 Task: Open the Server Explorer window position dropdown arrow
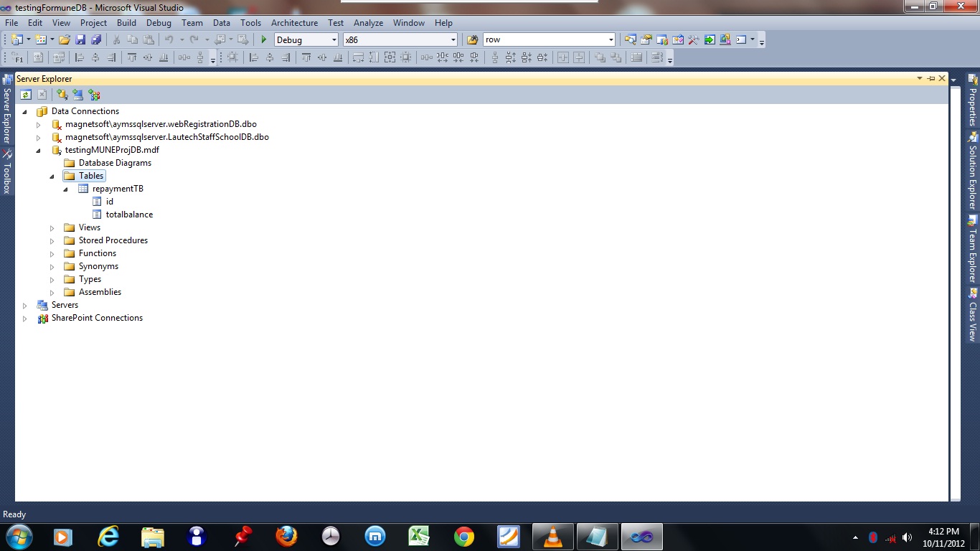click(920, 78)
